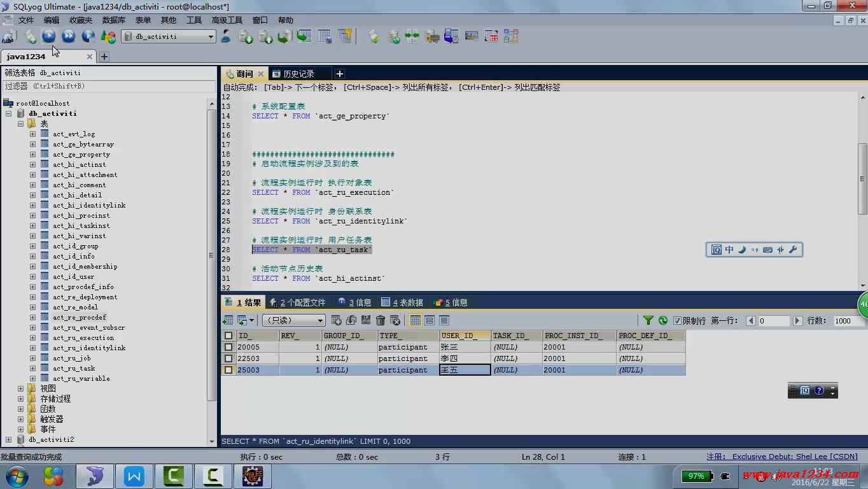Expand the db_activiti2 database node
This screenshot has width=868, height=489.
click(9, 439)
